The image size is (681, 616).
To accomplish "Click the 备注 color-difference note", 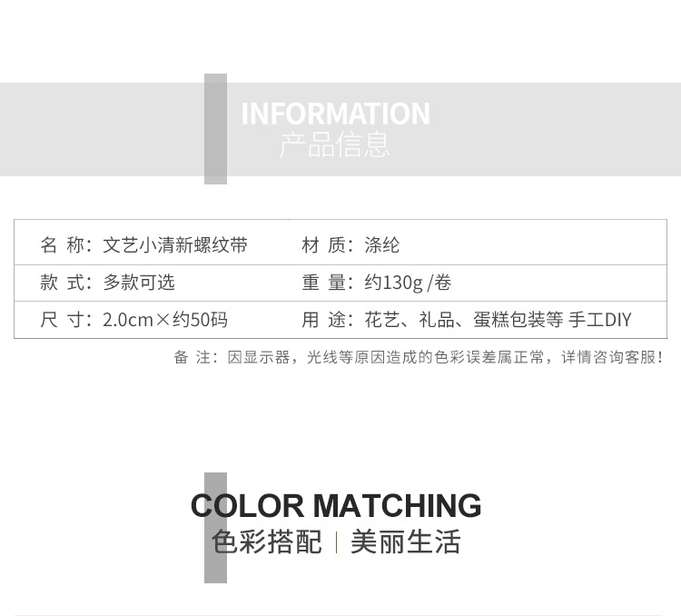I will pos(419,357).
